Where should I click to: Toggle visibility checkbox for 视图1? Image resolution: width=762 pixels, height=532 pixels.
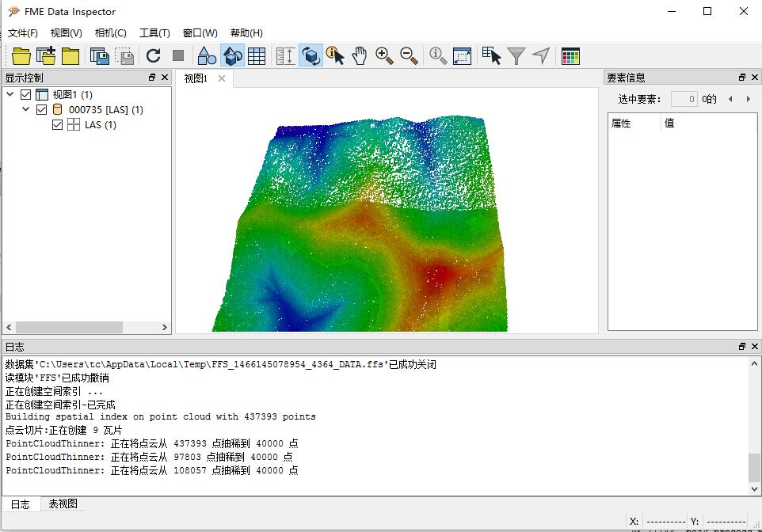[26, 94]
